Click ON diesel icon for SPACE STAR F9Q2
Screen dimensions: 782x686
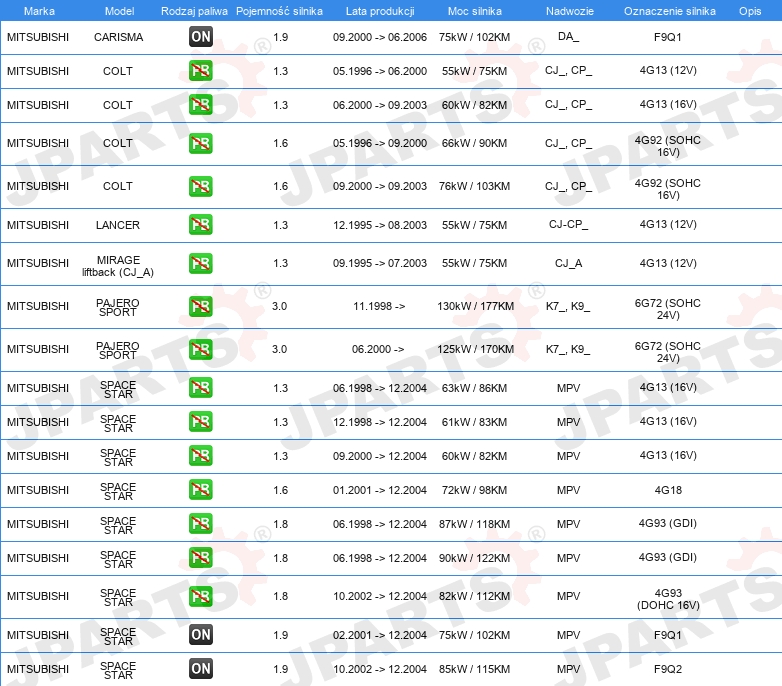pos(201,669)
